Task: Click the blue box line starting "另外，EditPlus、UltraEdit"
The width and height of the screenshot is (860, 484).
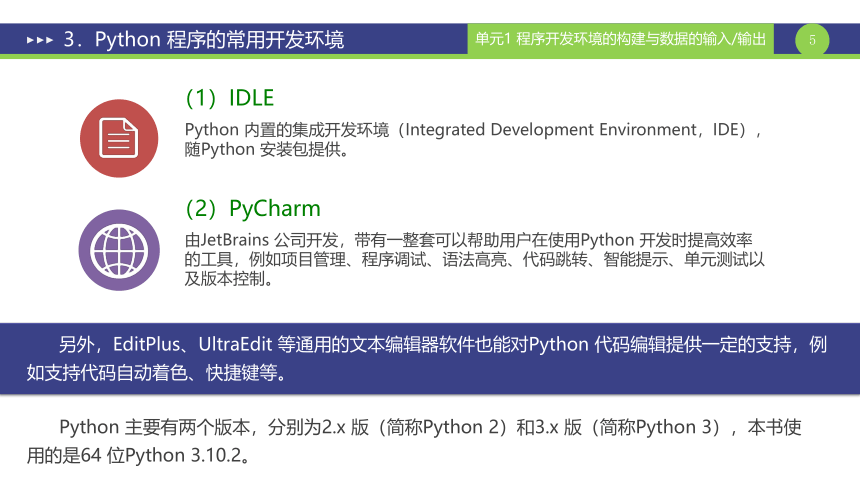Action: pos(443,344)
